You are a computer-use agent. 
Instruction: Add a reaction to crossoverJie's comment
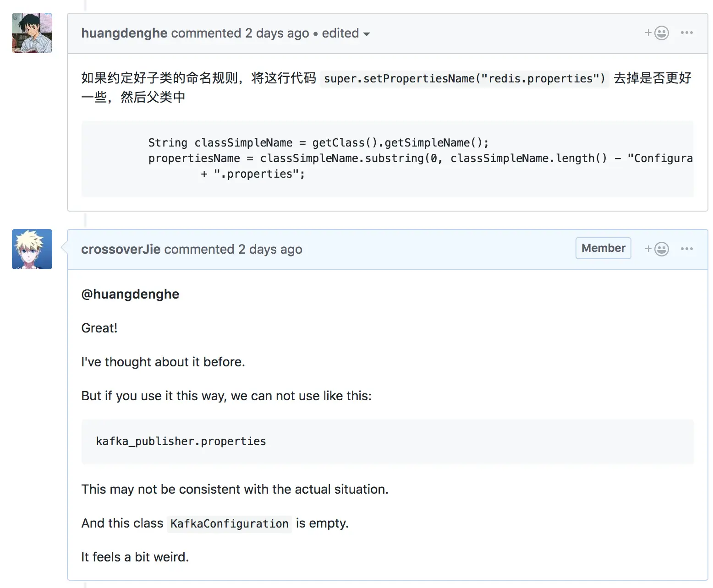pyautogui.click(x=657, y=249)
